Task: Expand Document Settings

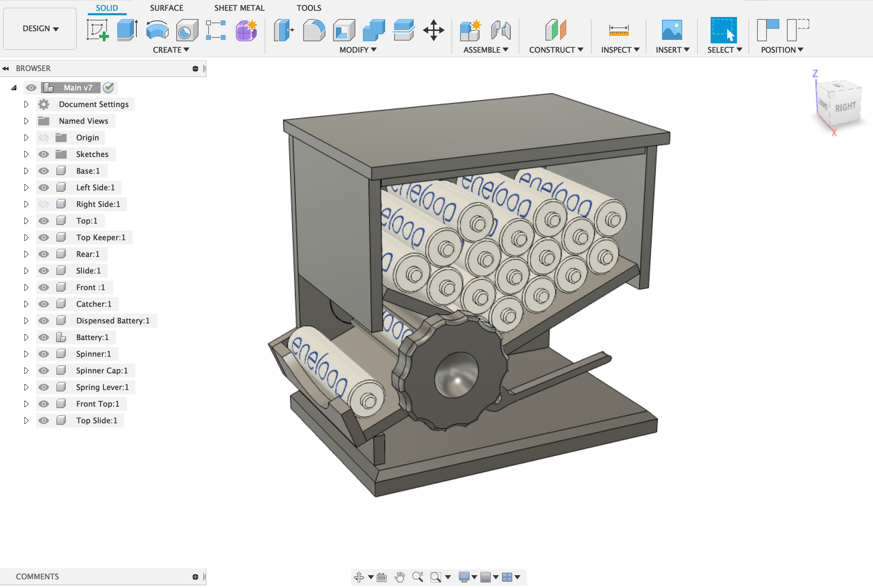Action: pos(26,104)
